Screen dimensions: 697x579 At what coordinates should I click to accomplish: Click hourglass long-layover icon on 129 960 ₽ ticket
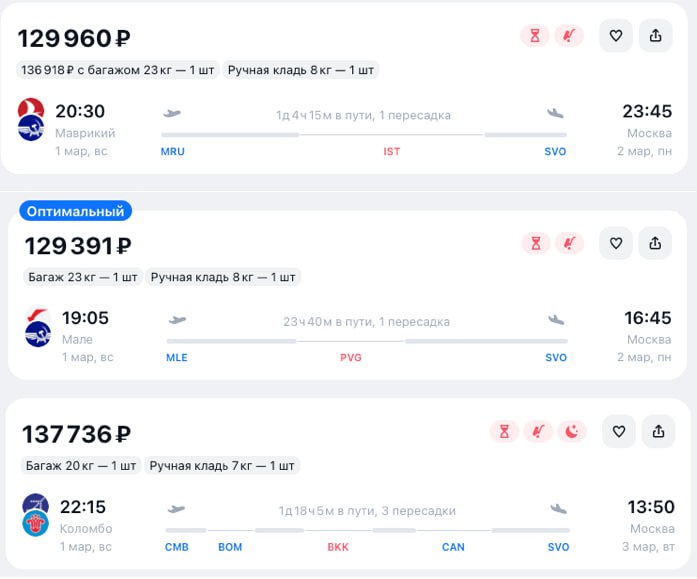[x=535, y=36]
